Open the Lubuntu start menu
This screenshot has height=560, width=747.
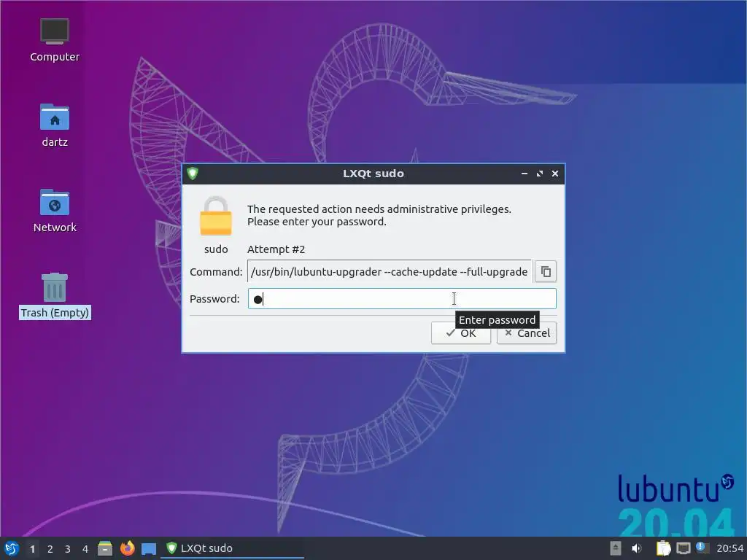[12, 548]
